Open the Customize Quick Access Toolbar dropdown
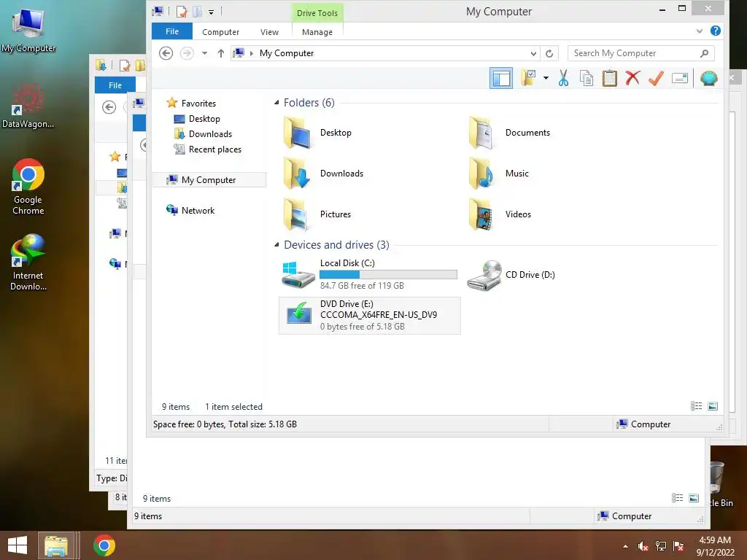Screen dimensions: 747x560 click(x=211, y=12)
